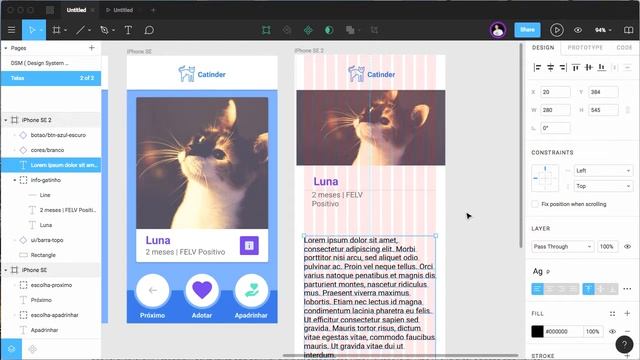Click the Apadrinhar hand button
The height and width of the screenshot is (360, 640).
tap(251, 290)
